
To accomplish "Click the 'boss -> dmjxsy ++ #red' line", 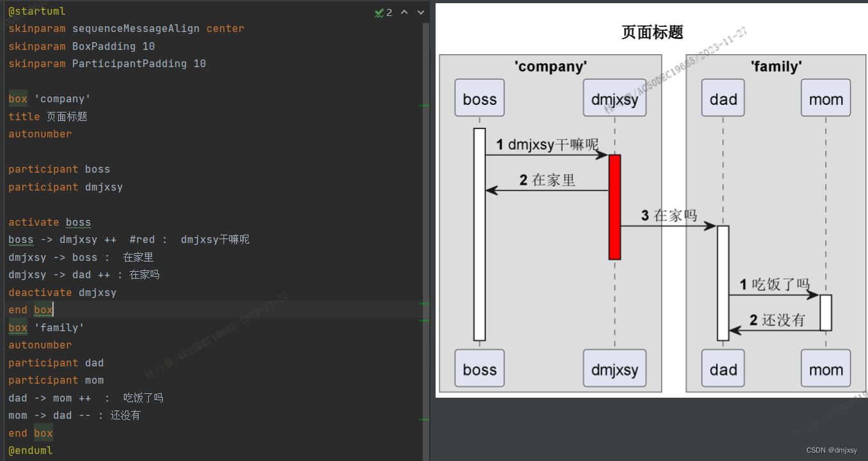I will pos(129,240).
